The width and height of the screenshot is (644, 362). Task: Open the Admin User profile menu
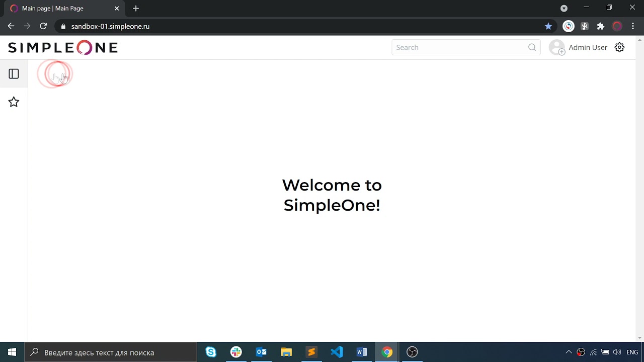pos(588,47)
